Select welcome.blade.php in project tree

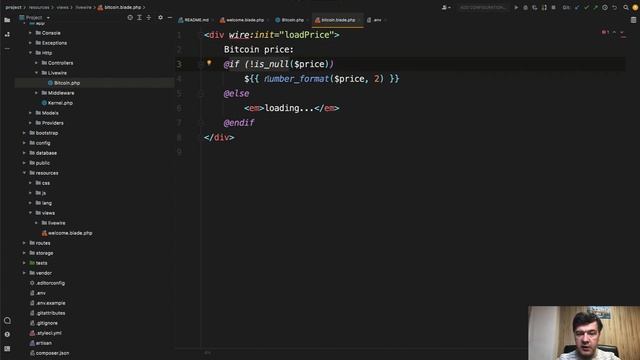click(67, 233)
